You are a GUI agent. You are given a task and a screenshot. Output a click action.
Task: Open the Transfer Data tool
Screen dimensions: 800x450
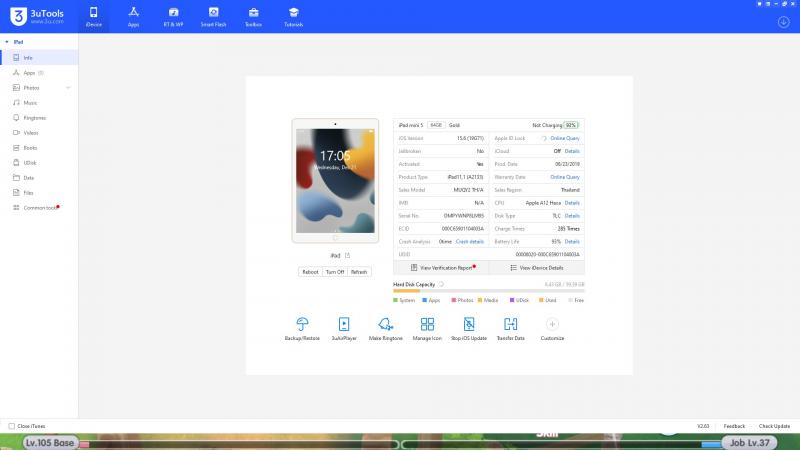510,324
